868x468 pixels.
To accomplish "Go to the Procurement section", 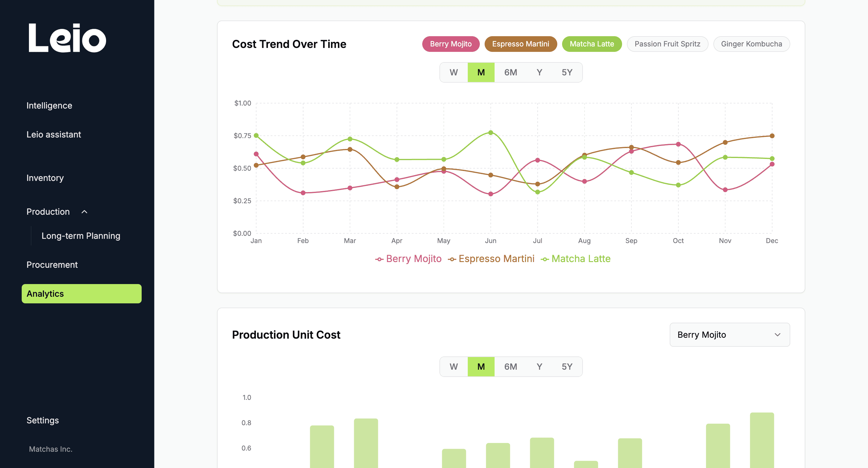I will (x=52, y=264).
